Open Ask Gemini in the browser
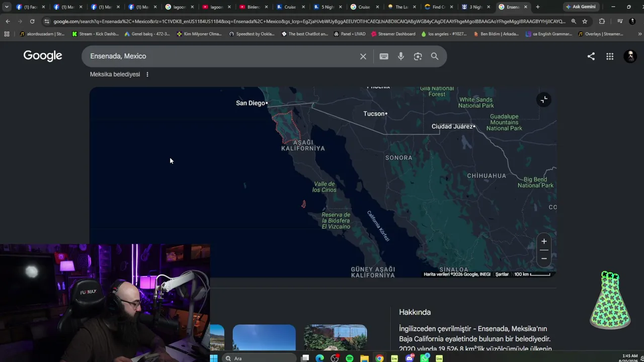Image resolution: width=644 pixels, height=362 pixels. (581, 7)
